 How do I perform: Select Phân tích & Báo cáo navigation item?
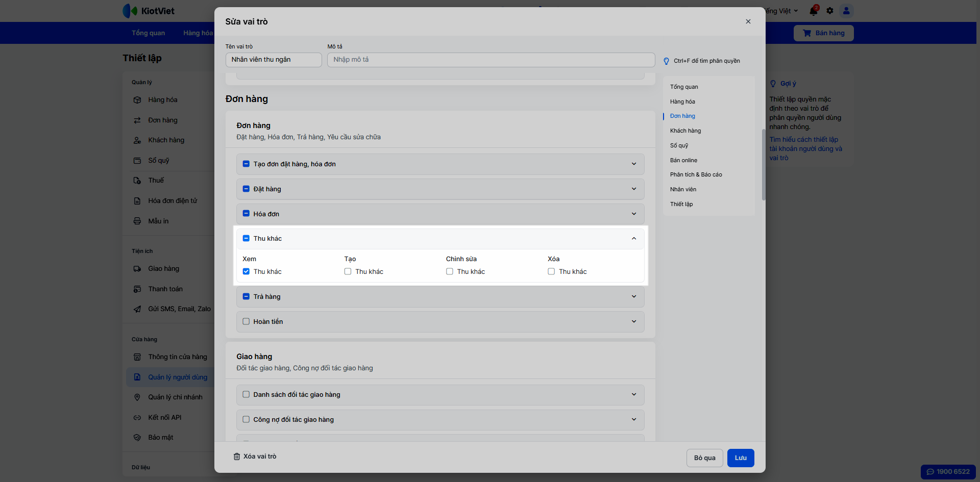tap(696, 175)
